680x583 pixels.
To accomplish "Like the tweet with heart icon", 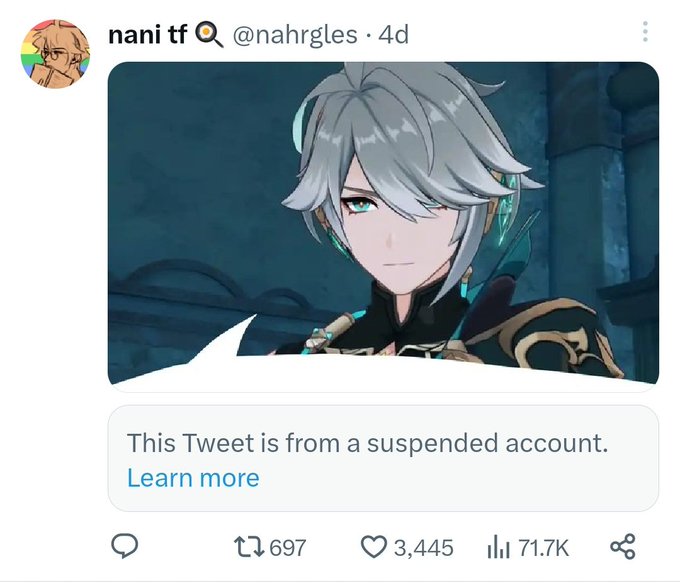I will pyautogui.click(x=374, y=547).
